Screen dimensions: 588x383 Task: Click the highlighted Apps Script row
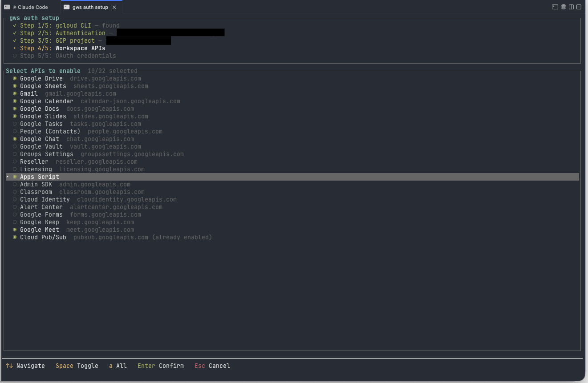coord(39,177)
